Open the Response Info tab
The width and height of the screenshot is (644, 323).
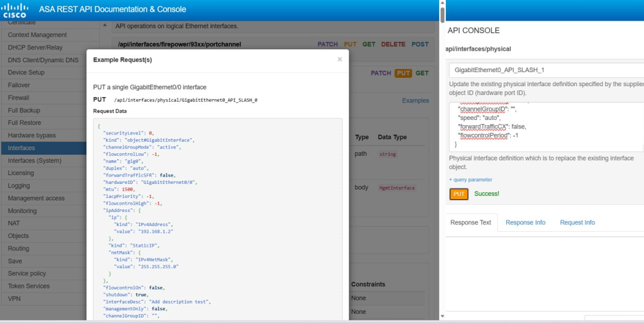(525, 222)
